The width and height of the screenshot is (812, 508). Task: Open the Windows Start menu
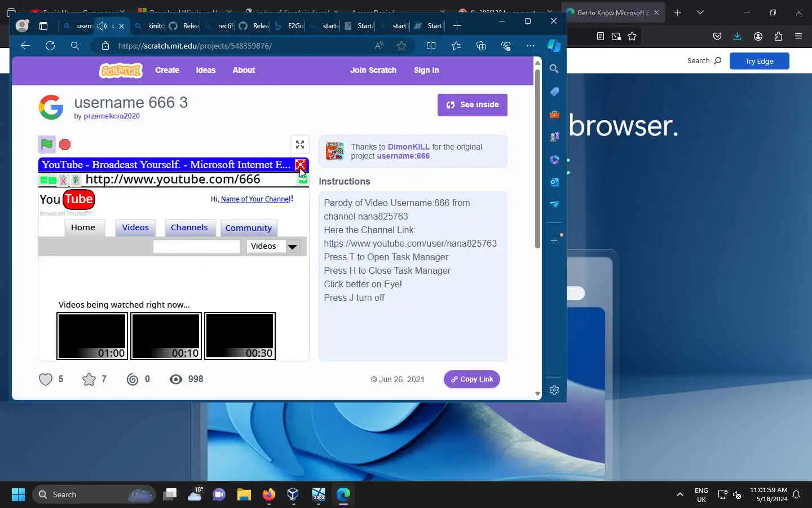[x=18, y=495]
